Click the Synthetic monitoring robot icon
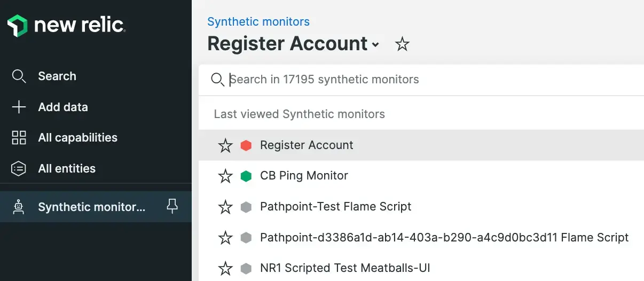The height and width of the screenshot is (281, 644). point(19,207)
